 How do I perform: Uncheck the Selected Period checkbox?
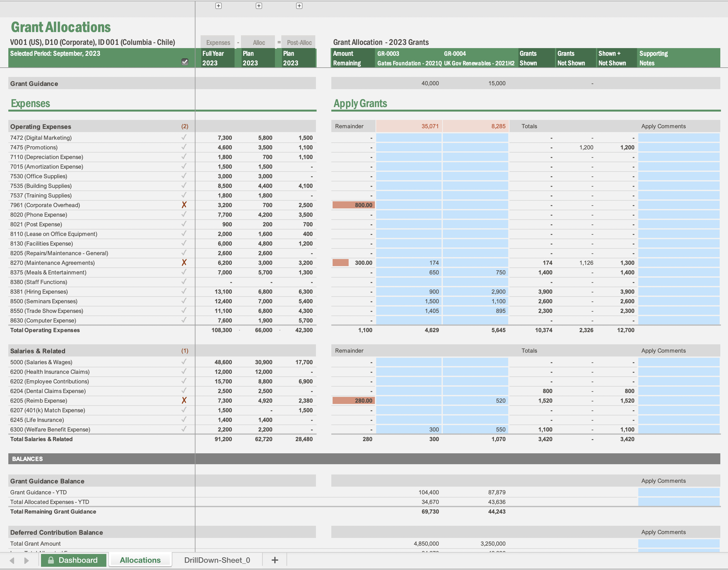click(x=185, y=62)
